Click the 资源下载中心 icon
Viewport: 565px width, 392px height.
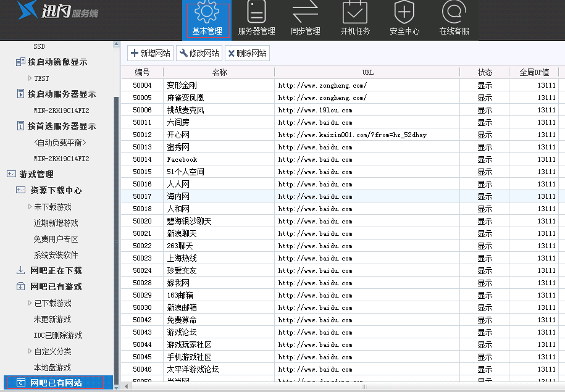click(x=20, y=190)
